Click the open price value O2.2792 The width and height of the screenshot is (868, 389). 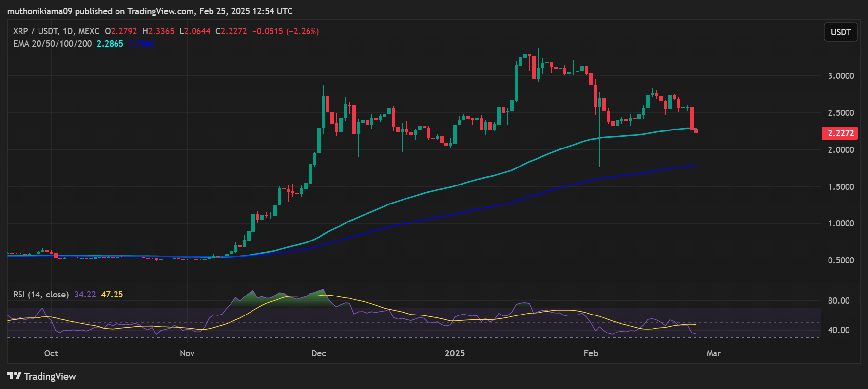[x=121, y=31]
